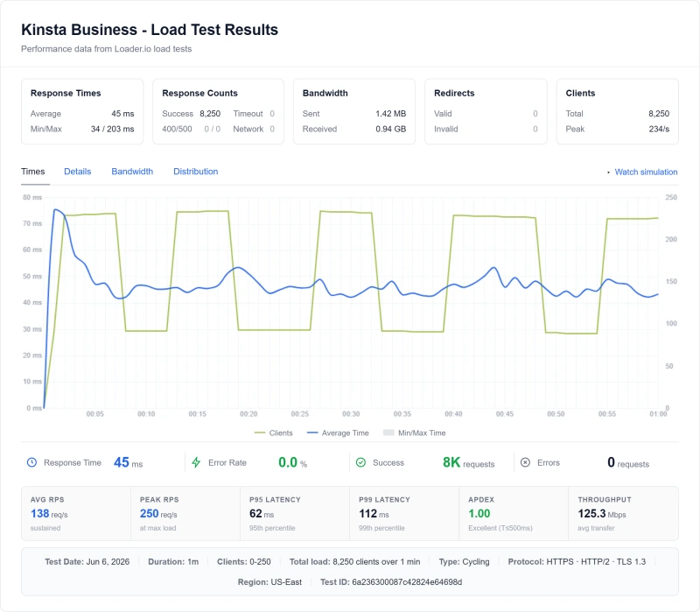Show the Distribution tab
Screen dimensions: 700x612
click(195, 172)
